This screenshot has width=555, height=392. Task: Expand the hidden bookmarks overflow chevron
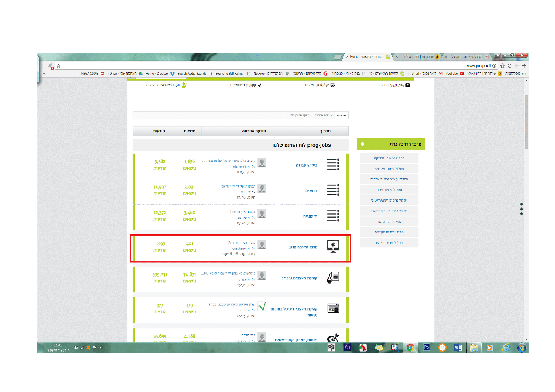coord(44,74)
